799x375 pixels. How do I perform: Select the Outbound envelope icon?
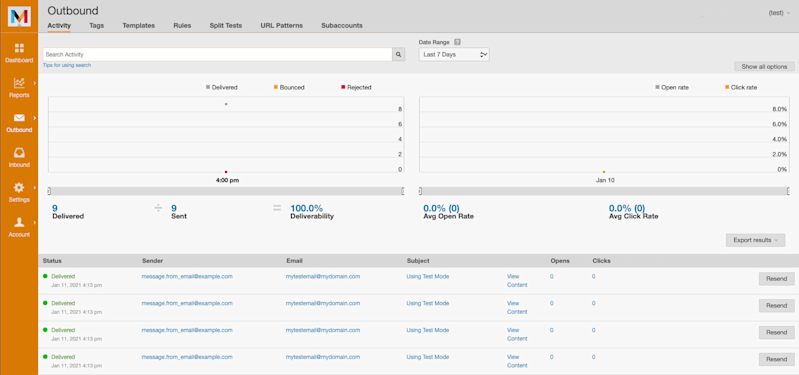point(19,118)
